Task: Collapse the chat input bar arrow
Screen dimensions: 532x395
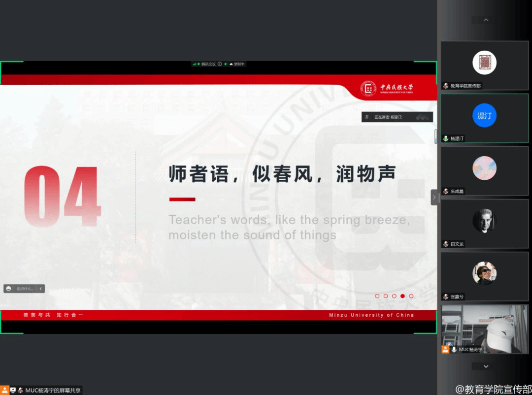Action: pos(40,289)
